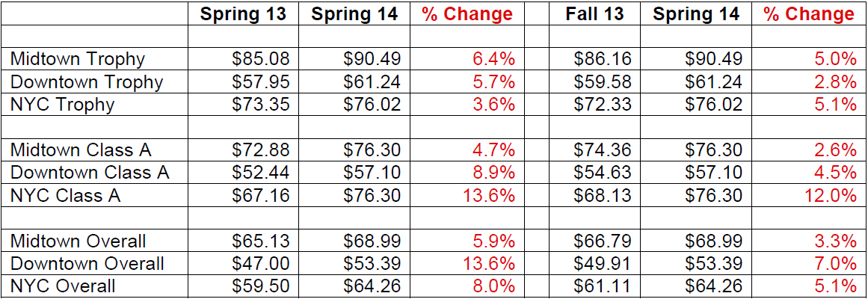
Task: Click the $85.08 Midtown Trophy cell
Action: click(261, 58)
